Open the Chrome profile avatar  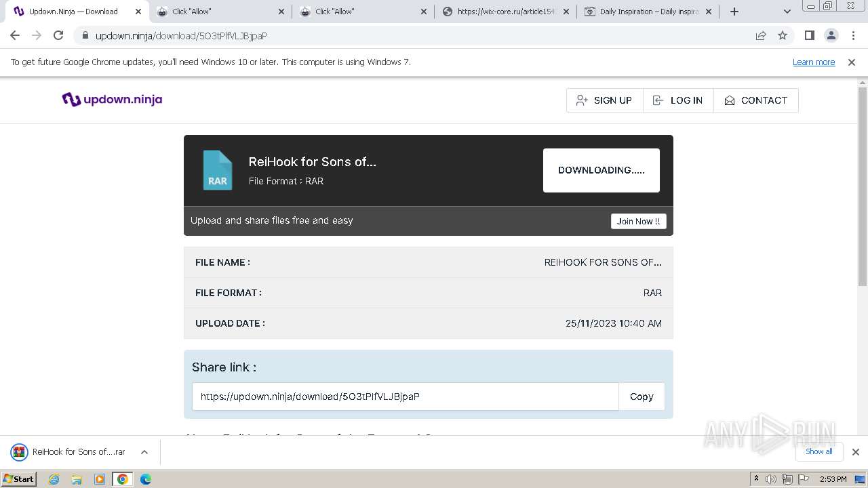pyautogui.click(x=831, y=36)
